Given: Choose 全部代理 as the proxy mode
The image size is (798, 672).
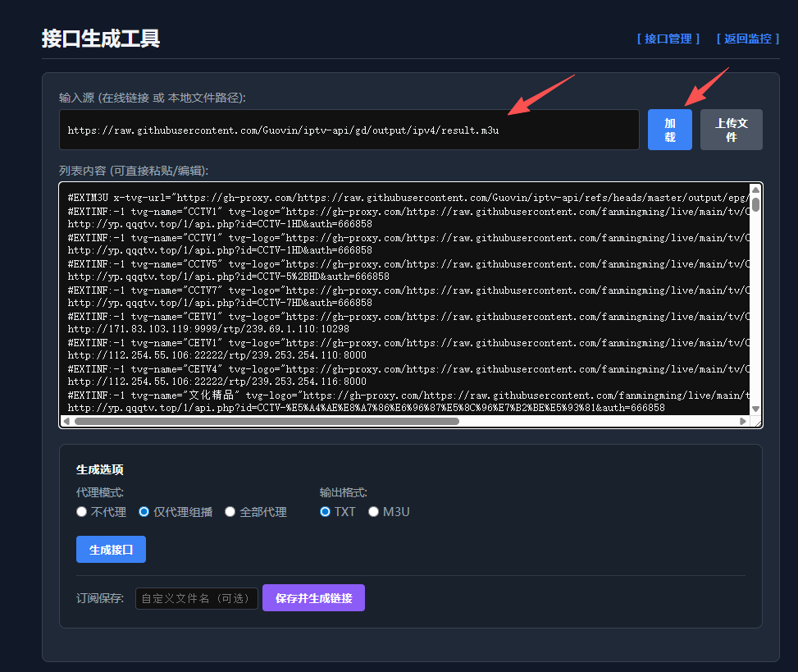Looking at the screenshot, I should pyautogui.click(x=230, y=511).
